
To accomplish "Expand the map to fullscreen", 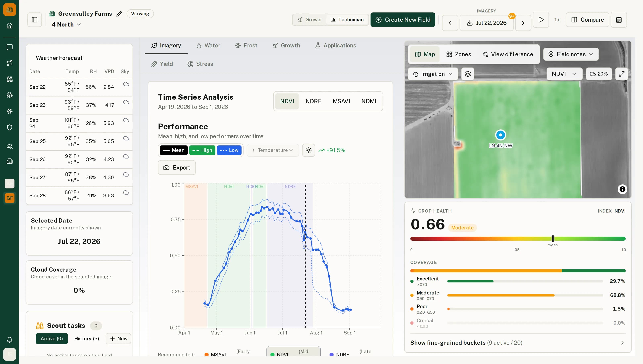I will click(x=621, y=74).
